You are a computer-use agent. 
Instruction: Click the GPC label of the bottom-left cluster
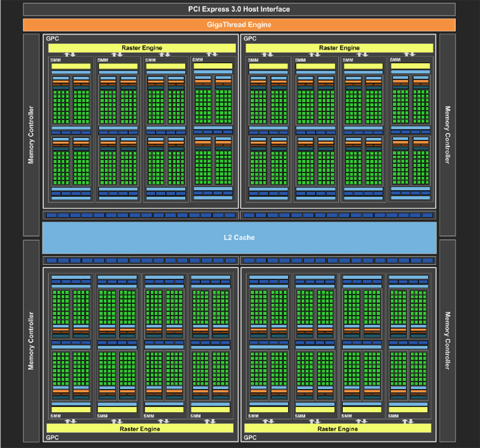coord(52,436)
